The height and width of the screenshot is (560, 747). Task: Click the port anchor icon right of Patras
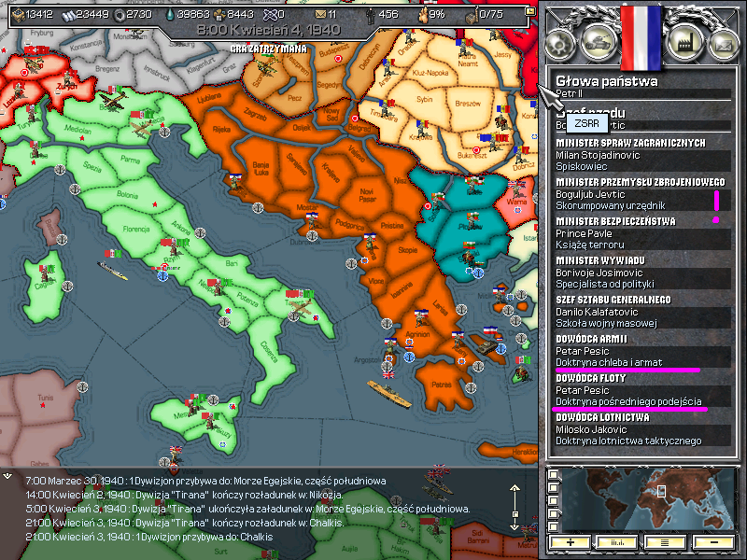[471, 387]
